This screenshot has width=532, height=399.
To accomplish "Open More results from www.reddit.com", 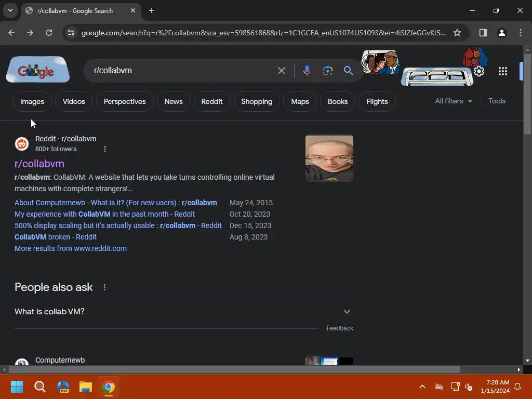I will point(71,248).
